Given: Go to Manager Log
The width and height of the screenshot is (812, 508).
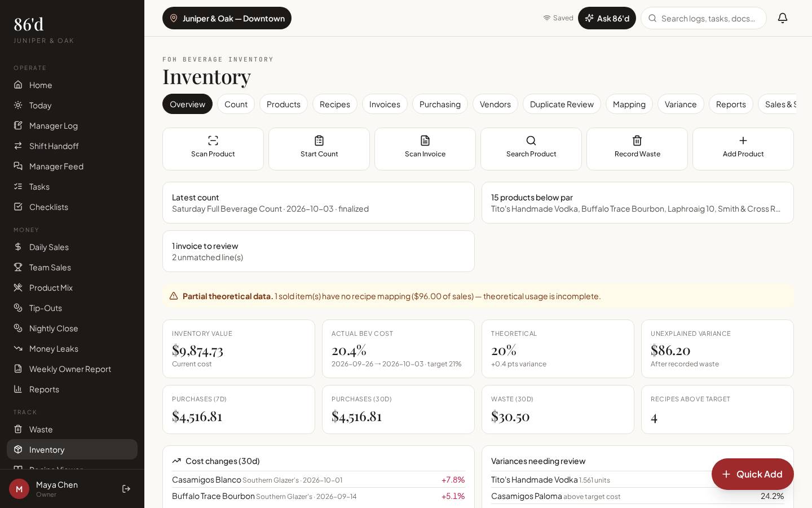Looking at the screenshot, I should pyautogui.click(x=72, y=125).
